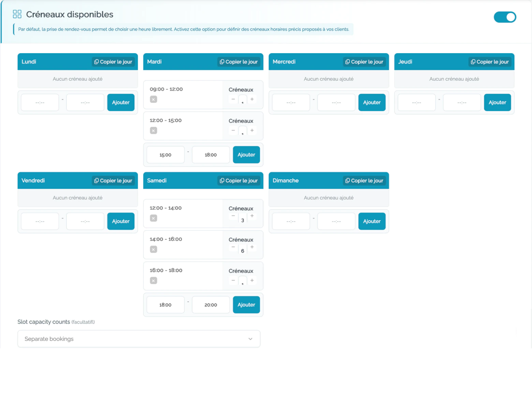Delete the Mardi 12:00 - 15:00 slot

[153, 131]
